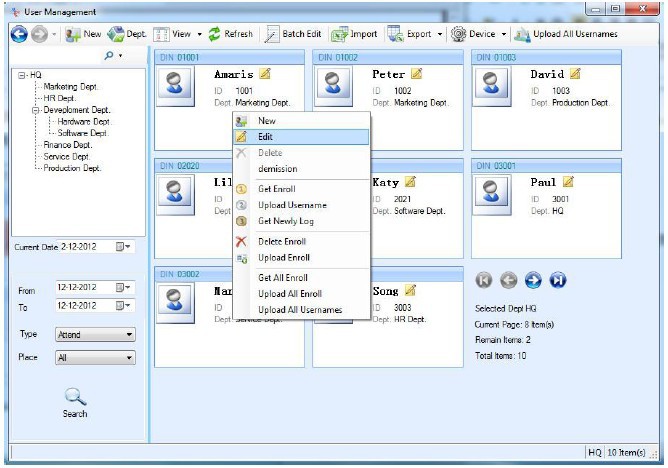
Task: Choose Upload Username from the context menu
Action: click(301, 205)
